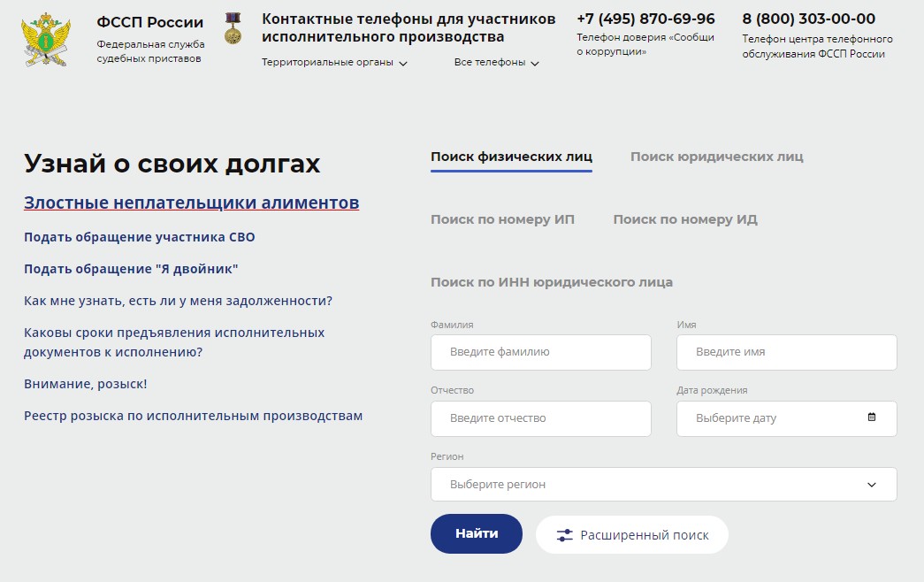Focus the Введите имя text field

pyautogui.click(x=786, y=352)
